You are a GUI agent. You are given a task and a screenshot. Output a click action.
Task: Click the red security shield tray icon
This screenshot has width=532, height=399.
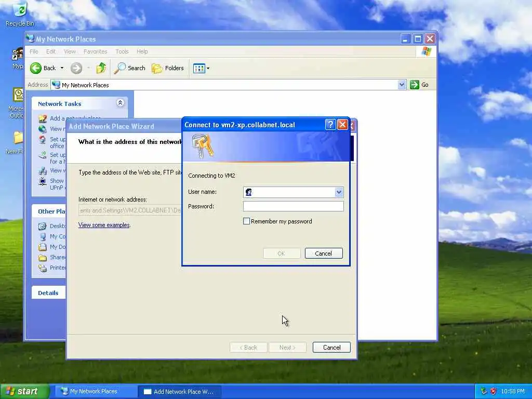pyautogui.click(x=494, y=392)
